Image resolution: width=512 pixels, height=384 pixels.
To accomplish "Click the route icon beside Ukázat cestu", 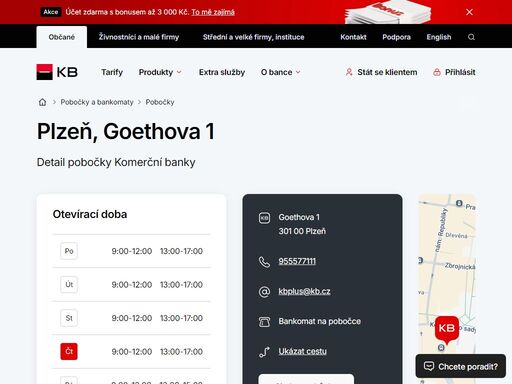I will 264,352.
